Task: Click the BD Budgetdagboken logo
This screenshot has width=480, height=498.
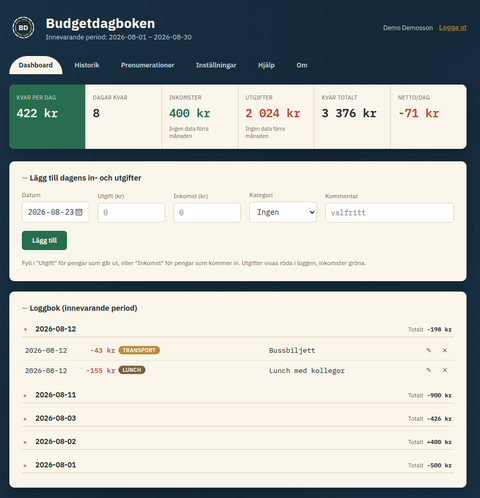Action: point(23,28)
